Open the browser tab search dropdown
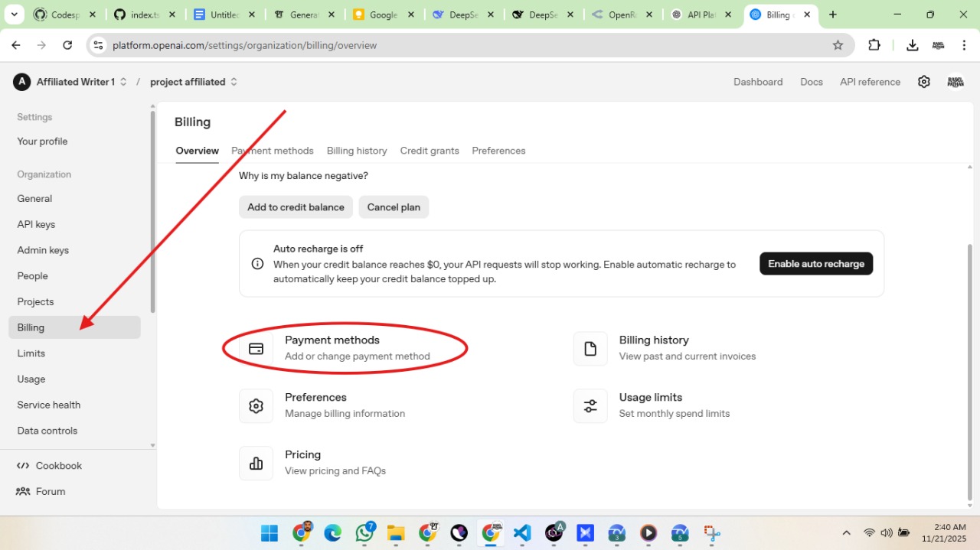 click(14, 15)
